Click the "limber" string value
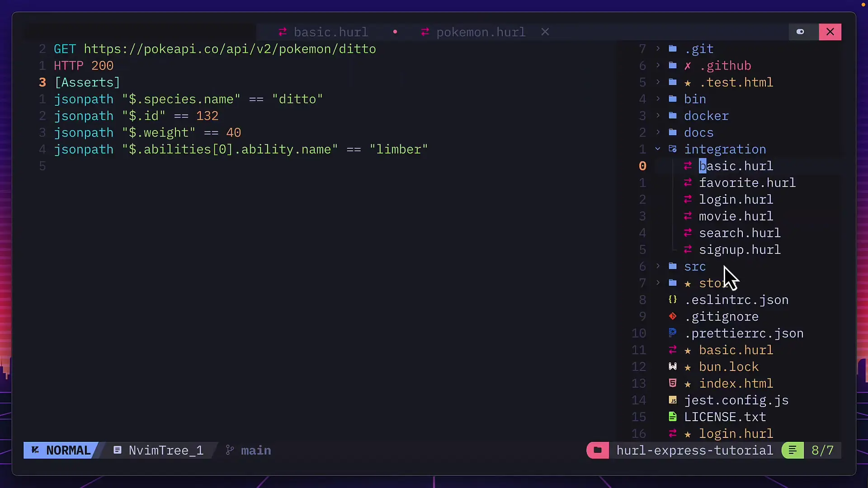868x488 pixels. pos(398,149)
